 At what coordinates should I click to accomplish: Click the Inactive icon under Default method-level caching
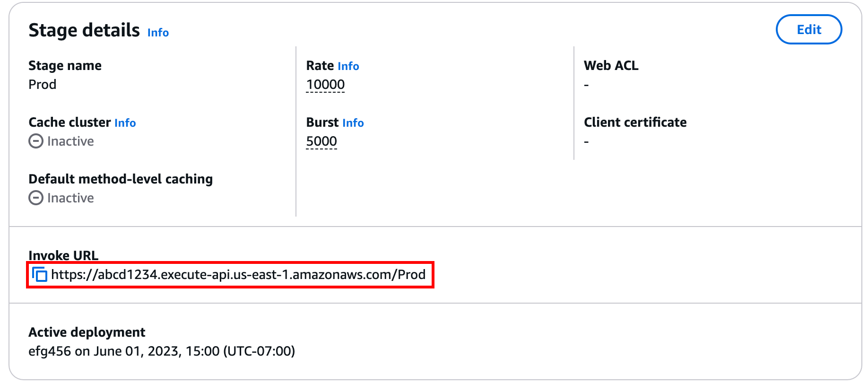35,198
